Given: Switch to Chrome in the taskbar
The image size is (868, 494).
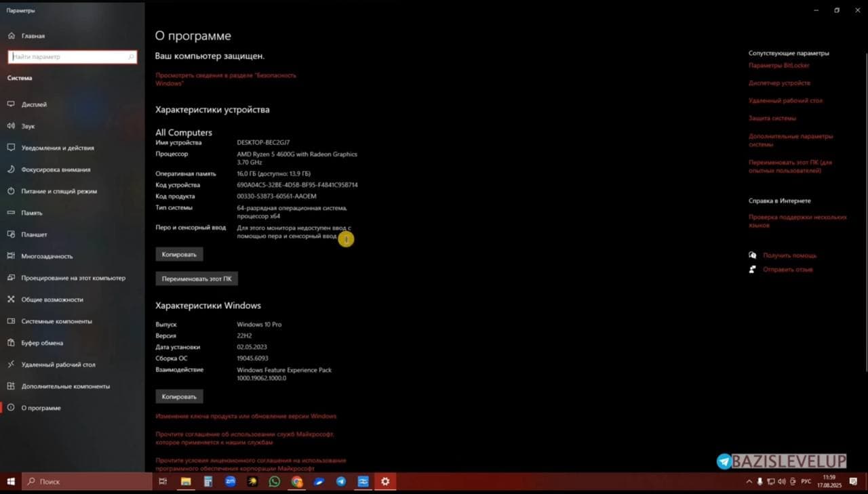Looking at the screenshot, I should tap(297, 481).
